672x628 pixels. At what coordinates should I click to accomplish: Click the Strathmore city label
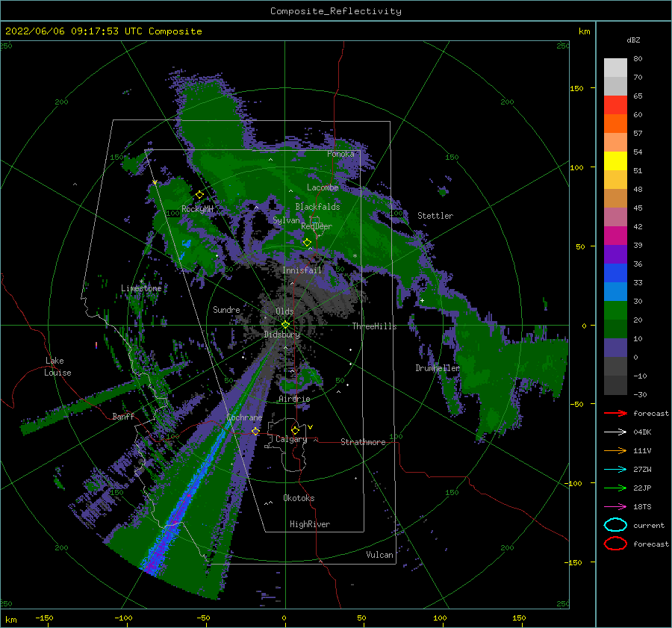click(363, 442)
